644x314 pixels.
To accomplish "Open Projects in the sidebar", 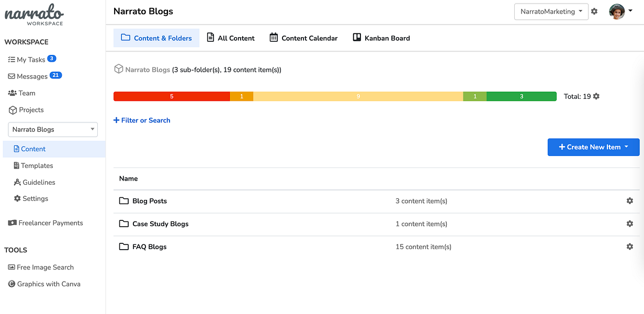I will (x=26, y=110).
